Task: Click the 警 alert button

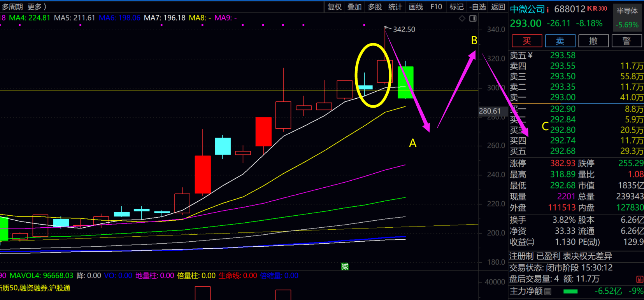Action: [x=626, y=41]
